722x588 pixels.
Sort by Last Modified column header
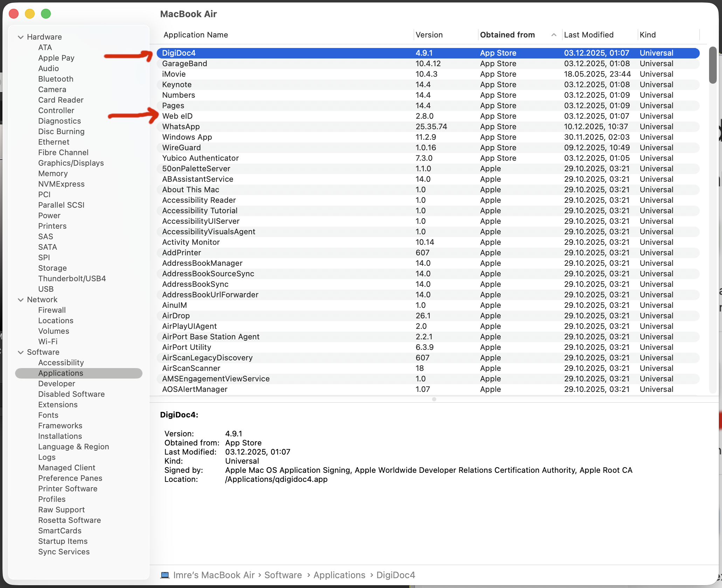tap(589, 35)
